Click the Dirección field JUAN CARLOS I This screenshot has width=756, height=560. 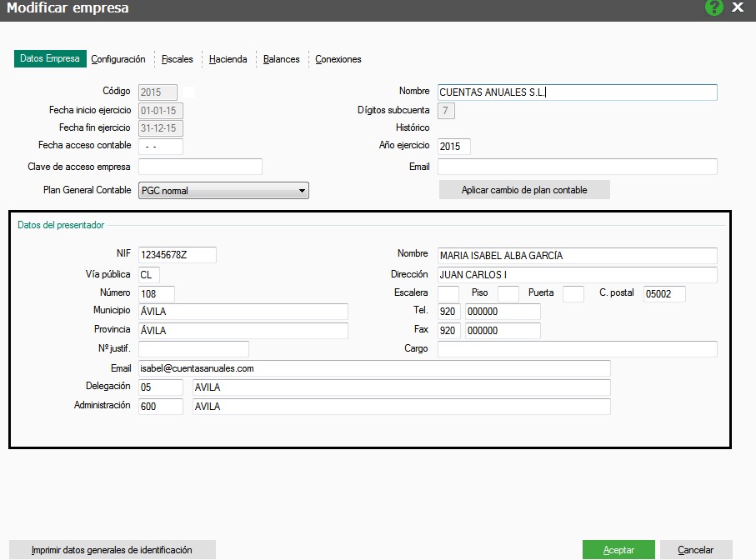(577, 275)
